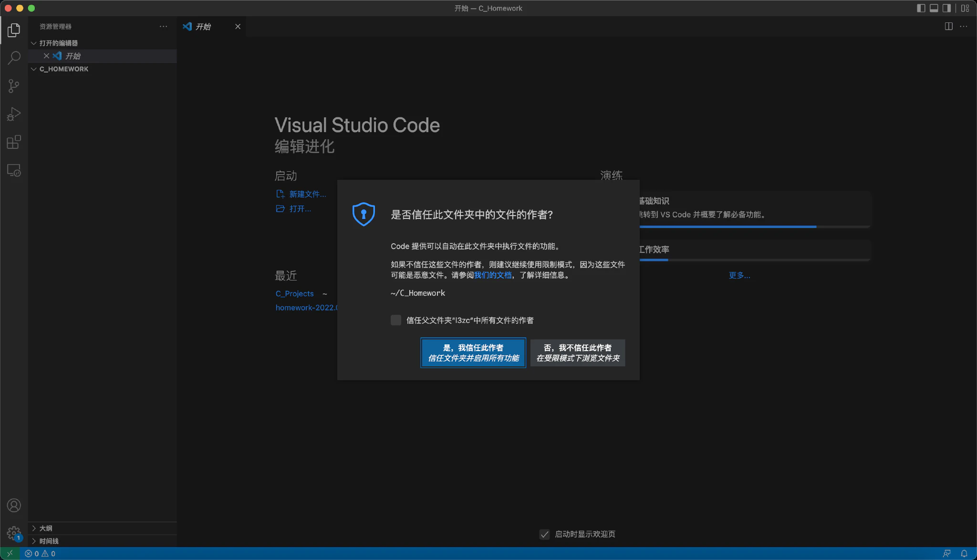This screenshot has height=560, width=977.
Task: Click No, I don't trust authors button
Action: point(577,353)
